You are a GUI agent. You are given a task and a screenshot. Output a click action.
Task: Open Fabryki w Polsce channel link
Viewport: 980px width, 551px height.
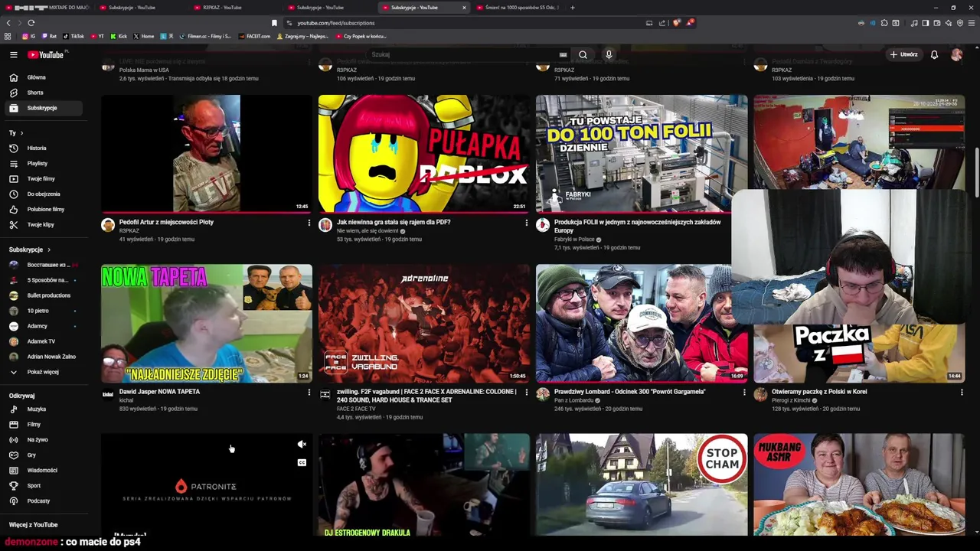[575, 239]
